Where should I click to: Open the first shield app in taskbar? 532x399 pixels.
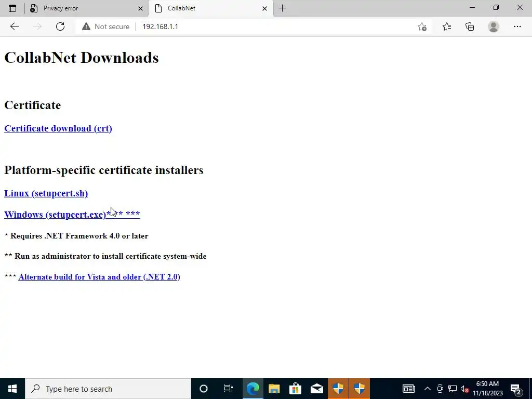(x=338, y=389)
